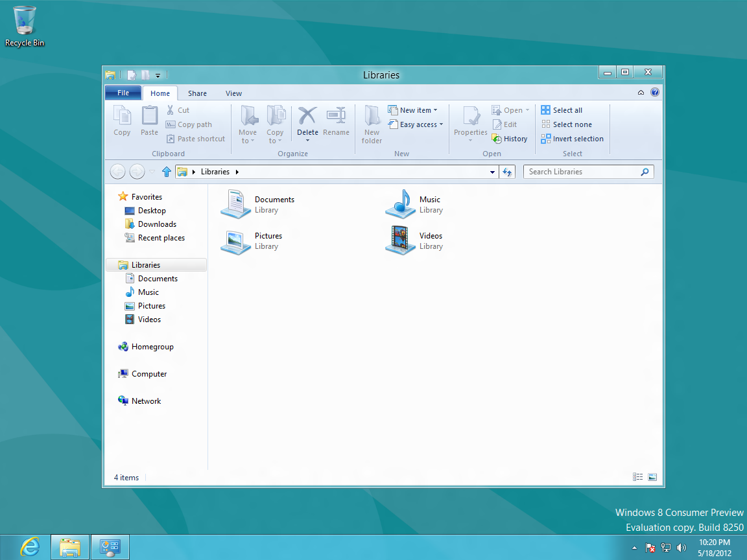The image size is (747, 560).
Task: Click the Search Libraries input field
Action: pyautogui.click(x=581, y=172)
